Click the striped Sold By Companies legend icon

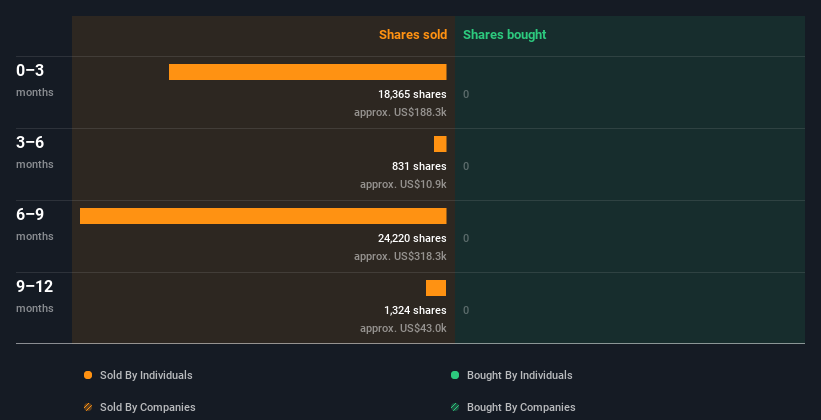point(88,407)
